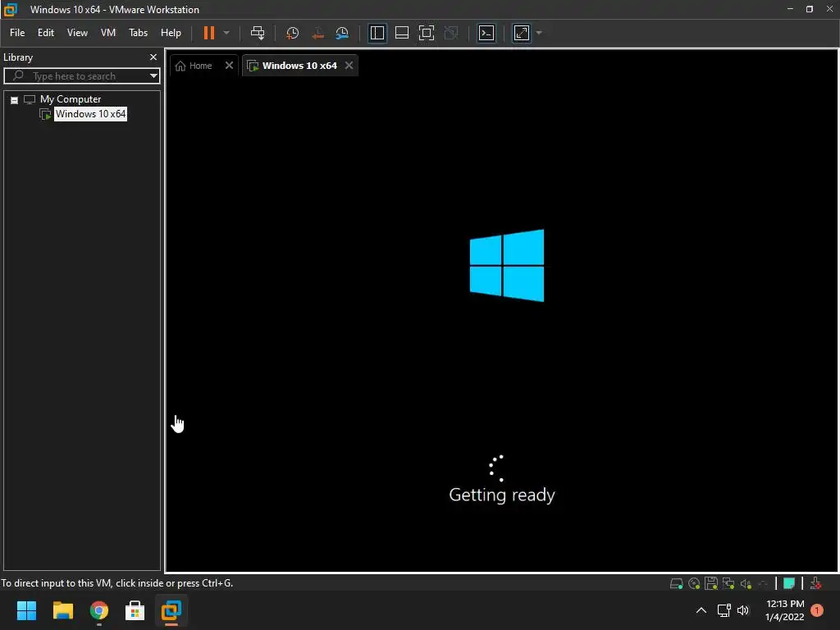Open the notification badge in the tray

(817, 610)
